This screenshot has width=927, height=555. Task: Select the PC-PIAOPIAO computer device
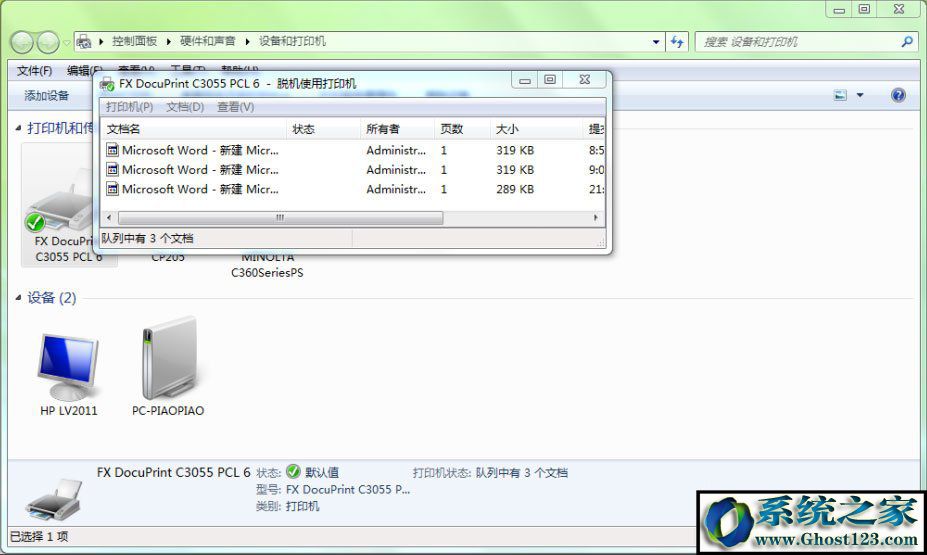pyautogui.click(x=168, y=368)
